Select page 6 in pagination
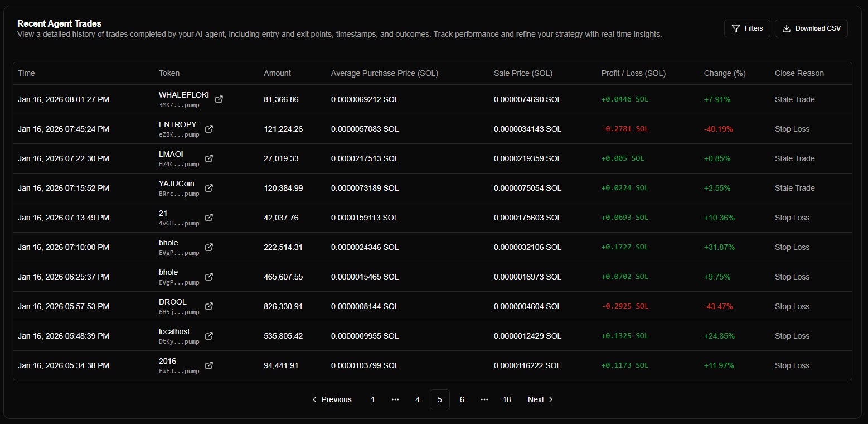This screenshot has width=868, height=424. coord(462,399)
